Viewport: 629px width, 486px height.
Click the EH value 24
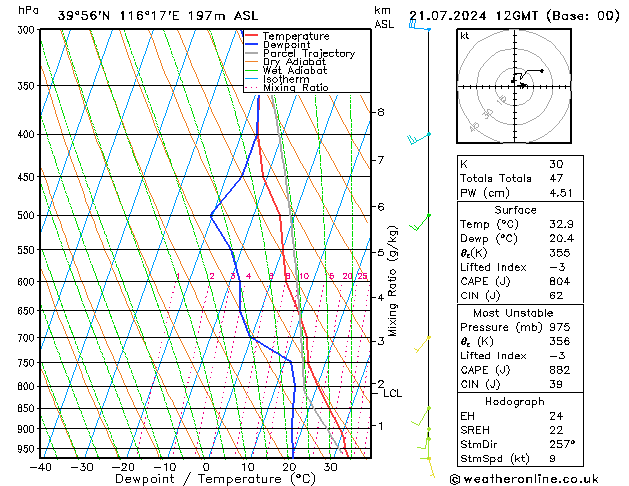tap(556, 416)
